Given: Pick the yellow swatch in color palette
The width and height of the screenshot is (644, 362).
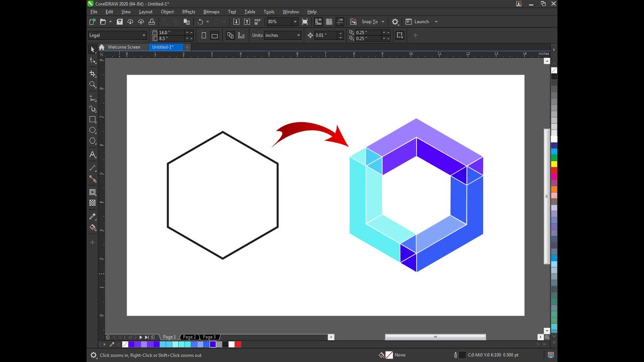Looking at the screenshot, I should point(554,164).
